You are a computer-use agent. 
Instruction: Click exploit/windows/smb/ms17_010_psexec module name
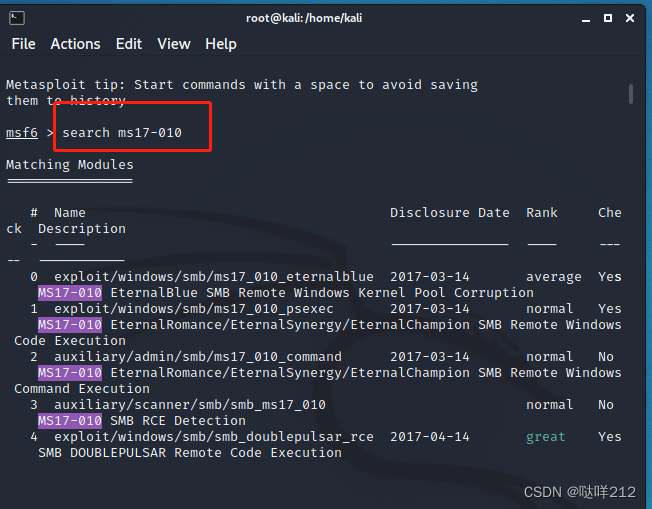(x=194, y=309)
